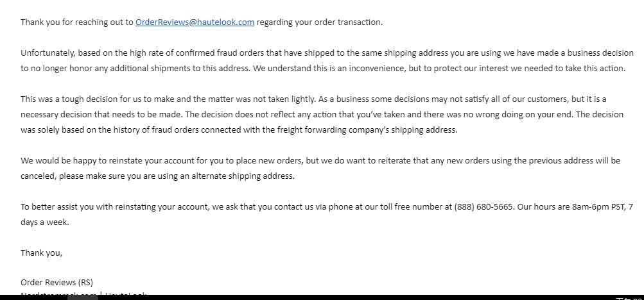Click the partially visible Nordstromrack.com footer line
This screenshot has width=644, height=300.
coord(83,294)
